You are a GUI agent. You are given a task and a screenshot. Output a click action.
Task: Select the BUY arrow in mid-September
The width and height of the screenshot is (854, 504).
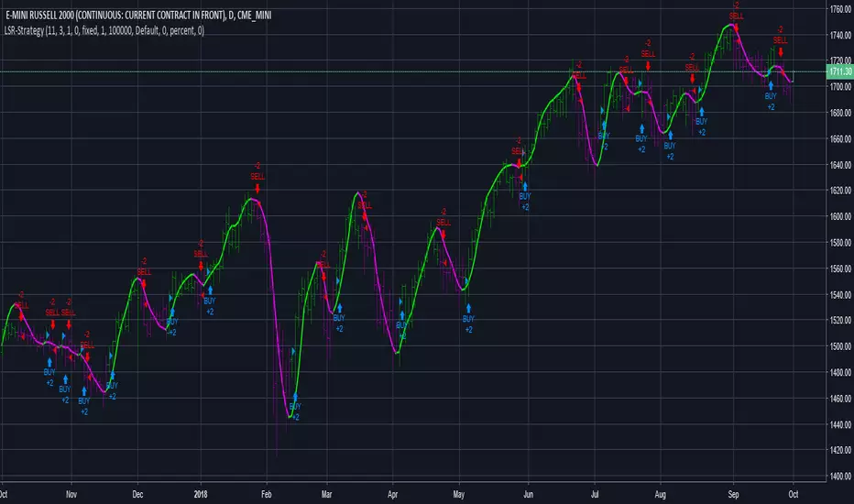(x=771, y=85)
